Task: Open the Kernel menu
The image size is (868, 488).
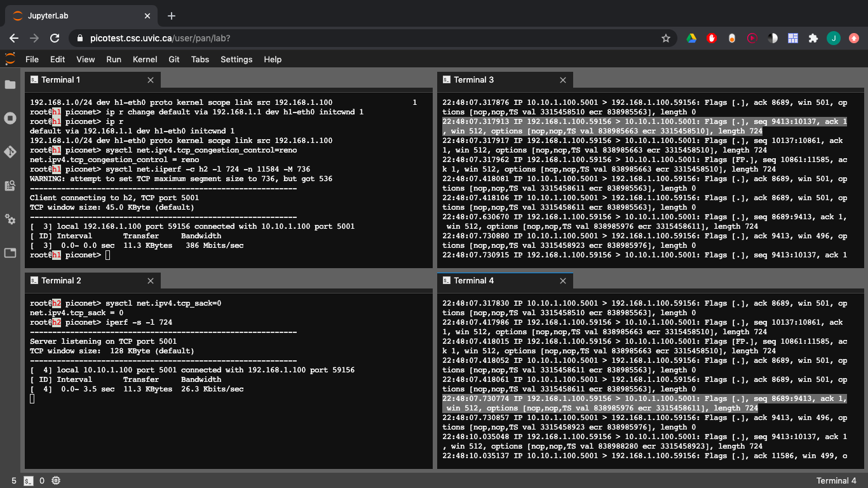Action: pyautogui.click(x=144, y=59)
